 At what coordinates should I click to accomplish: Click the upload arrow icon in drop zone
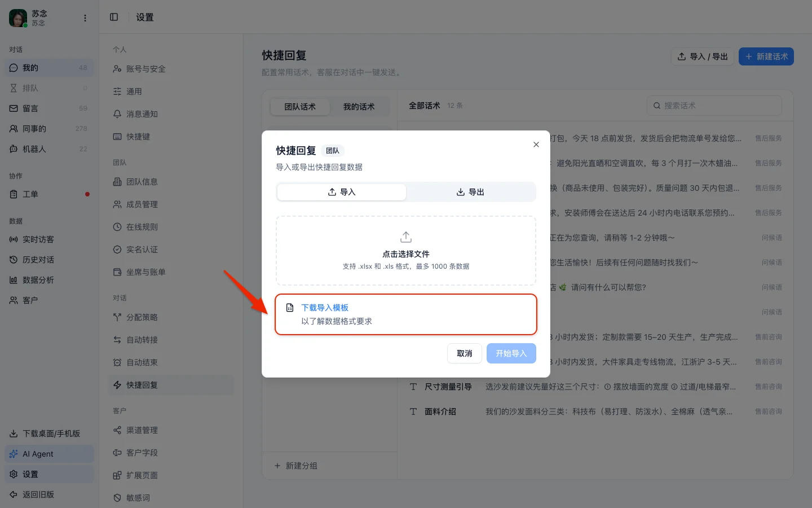pos(406,237)
